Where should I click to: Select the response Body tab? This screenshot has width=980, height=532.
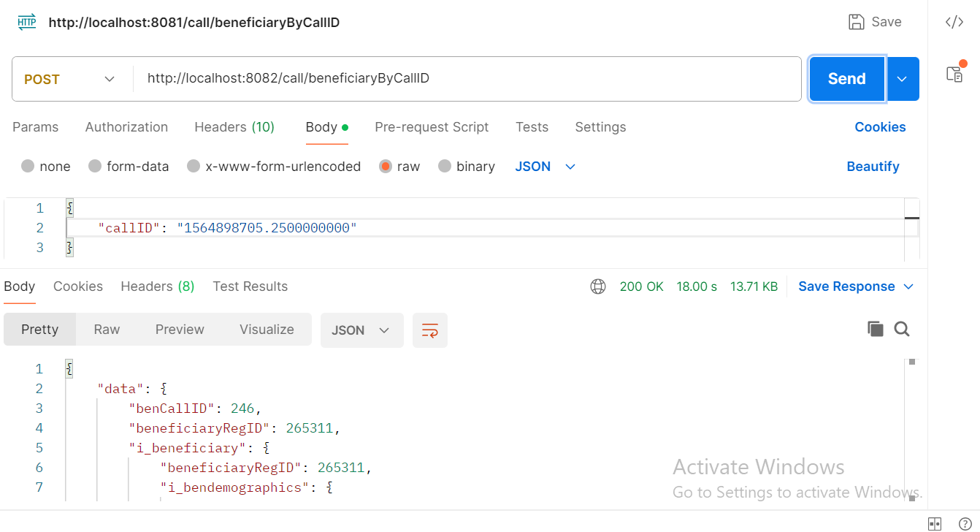[20, 286]
